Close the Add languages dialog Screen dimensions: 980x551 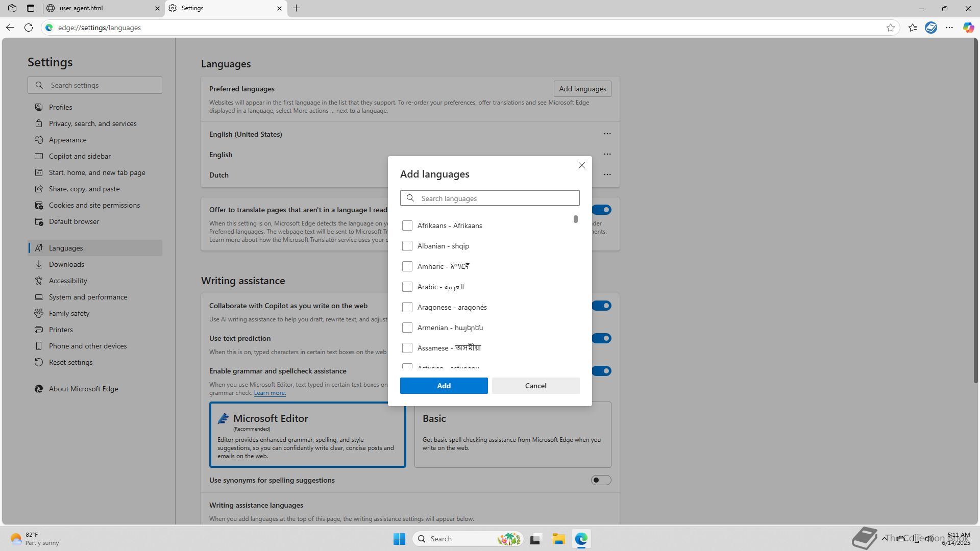(x=581, y=165)
